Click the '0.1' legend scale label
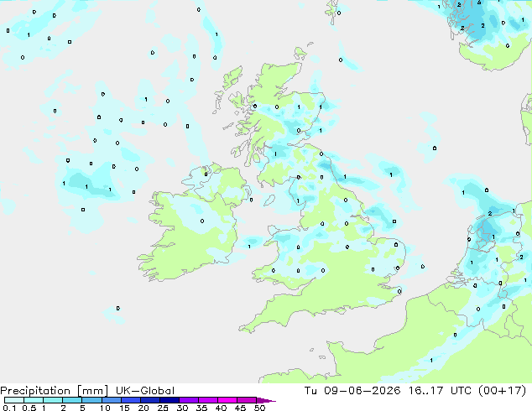532x411 pixels. [x=9, y=408]
